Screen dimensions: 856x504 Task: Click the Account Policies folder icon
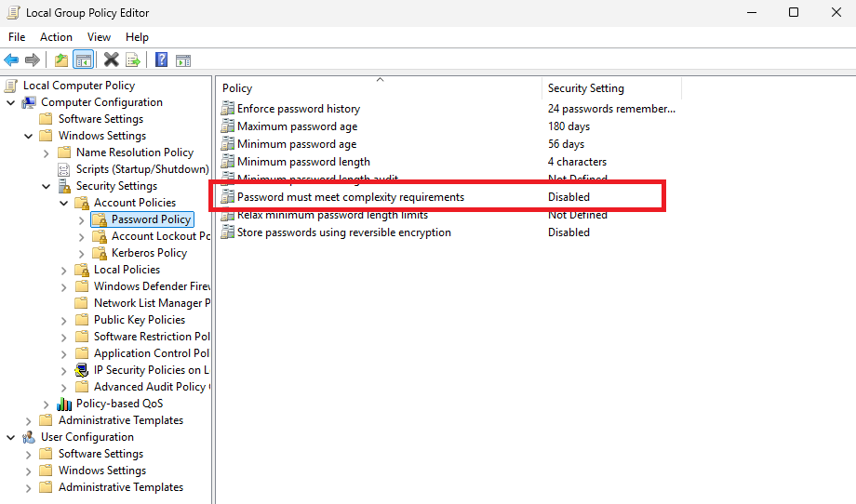point(82,203)
